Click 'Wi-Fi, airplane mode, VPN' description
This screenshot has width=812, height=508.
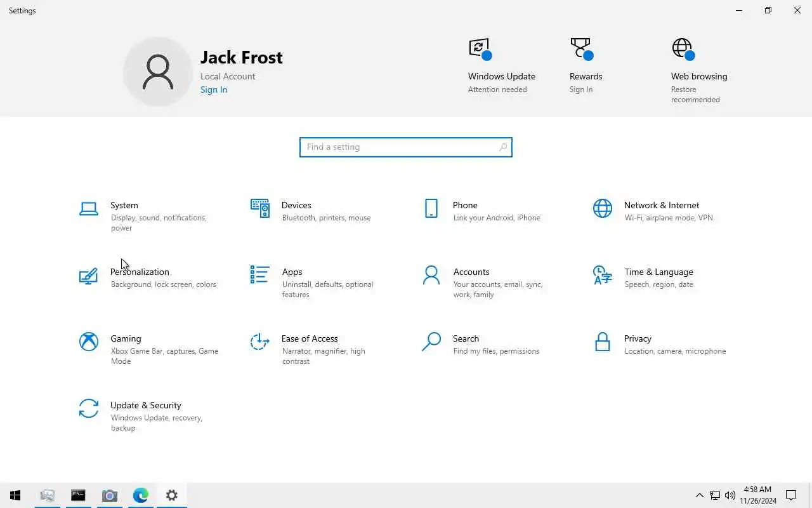point(669,218)
